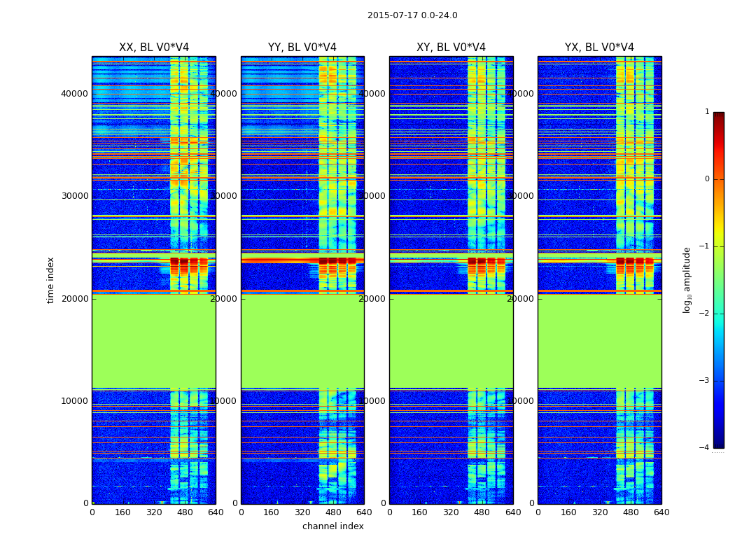Click the dark red burst in XX panel
735x560 pixels.
(x=189, y=265)
